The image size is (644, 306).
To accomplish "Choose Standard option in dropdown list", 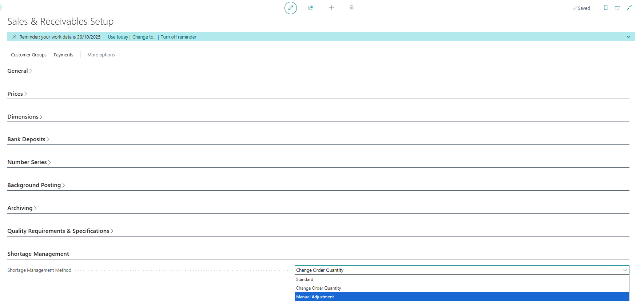I will [x=305, y=279].
